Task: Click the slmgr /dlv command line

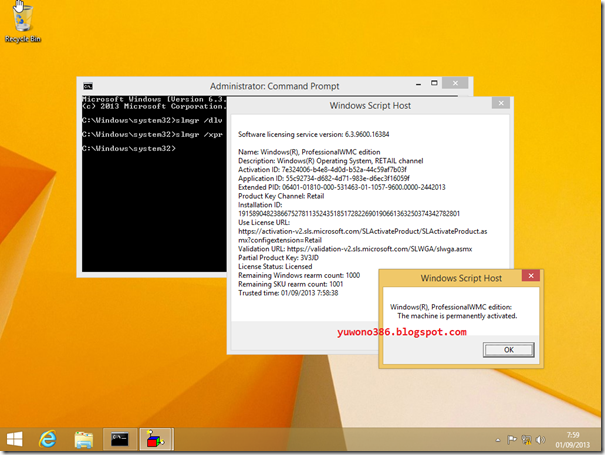Action: tap(152, 120)
